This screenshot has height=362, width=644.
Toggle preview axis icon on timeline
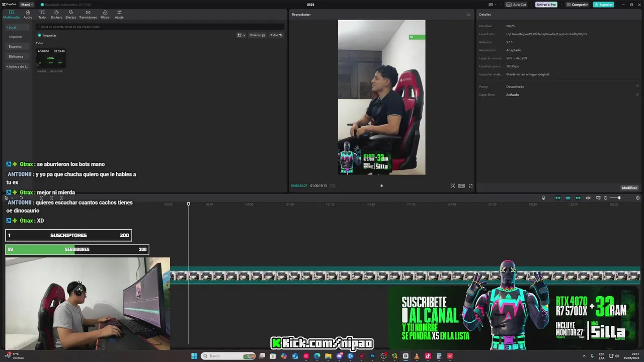coord(588,198)
